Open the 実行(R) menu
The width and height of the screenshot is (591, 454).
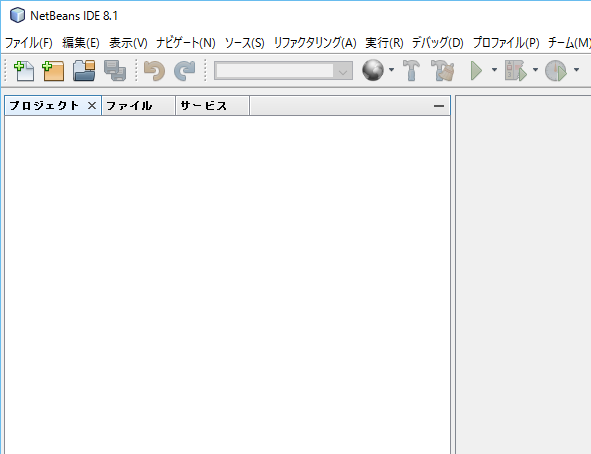(x=384, y=43)
